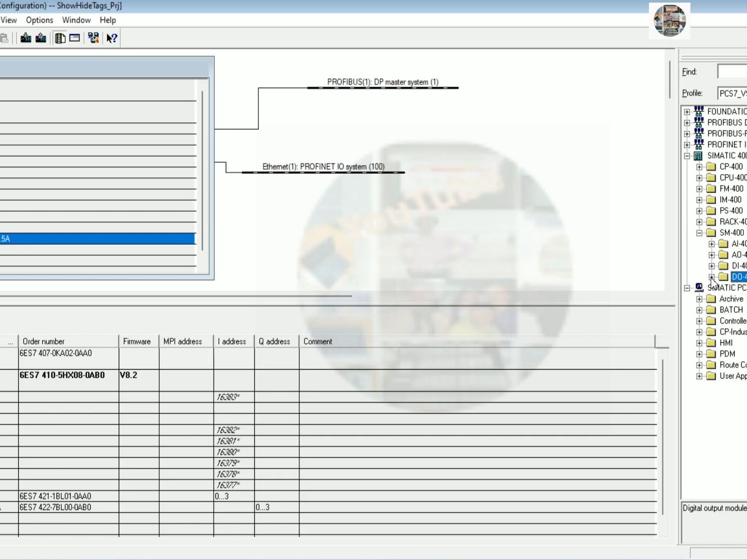Expand the PROFIBUS DP tree node
Screen dimensions: 747x560
pyautogui.click(x=687, y=123)
